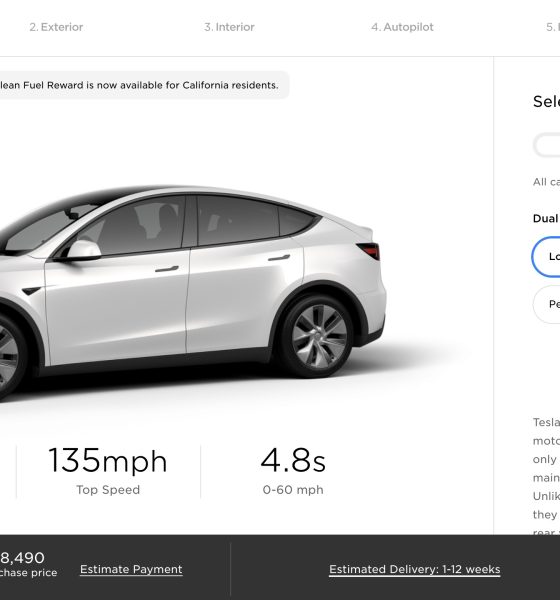Click the front door handle on car
The height and width of the screenshot is (600, 560).
[x=167, y=269]
